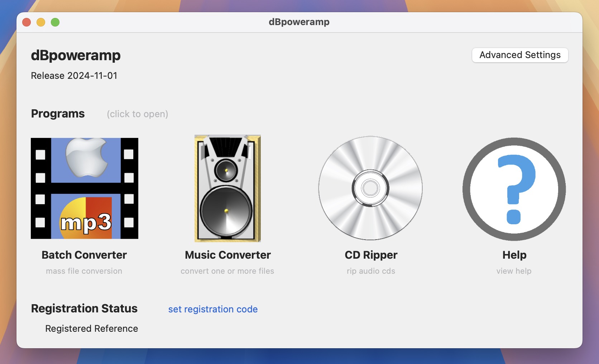Close the dBpoweramp window
Screen dimensions: 599x364
(27, 22)
